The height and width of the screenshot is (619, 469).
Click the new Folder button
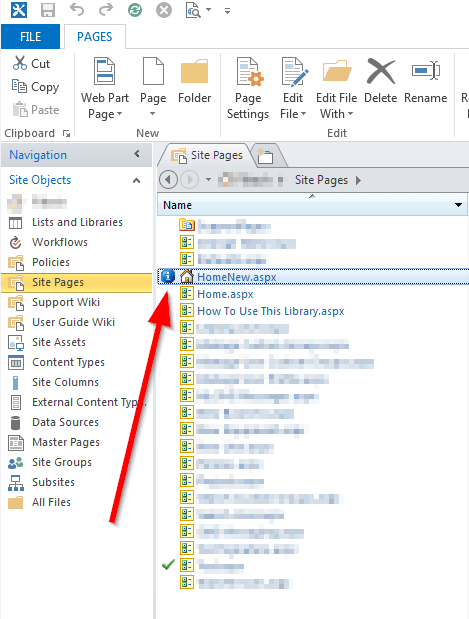pyautogui.click(x=195, y=81)
